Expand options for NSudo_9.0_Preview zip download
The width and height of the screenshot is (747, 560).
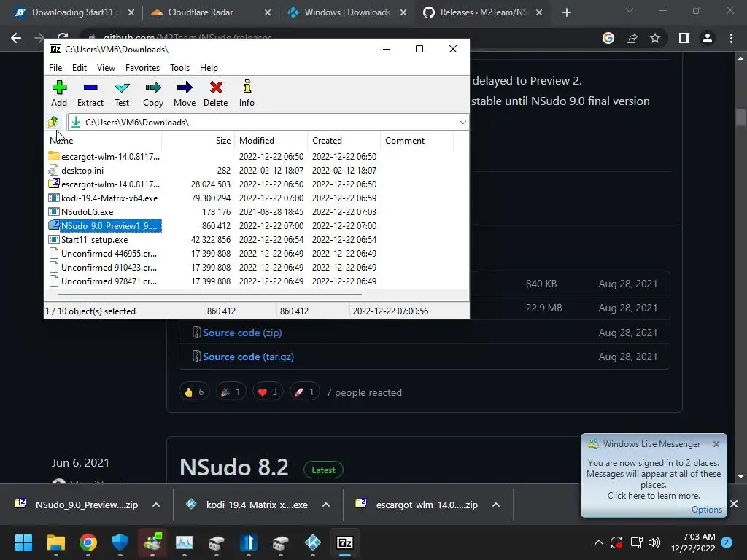point(156,505)
